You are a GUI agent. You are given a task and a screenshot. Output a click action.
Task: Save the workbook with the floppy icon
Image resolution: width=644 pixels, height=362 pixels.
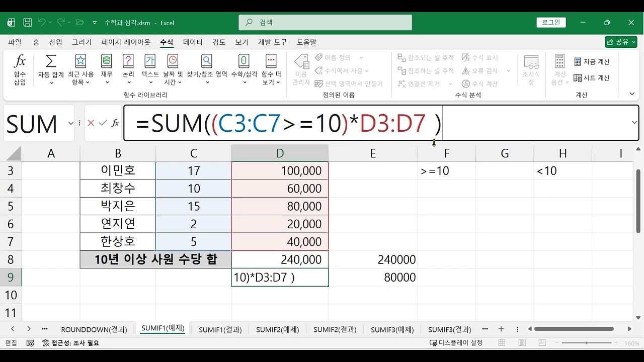[x=28, y=23]
